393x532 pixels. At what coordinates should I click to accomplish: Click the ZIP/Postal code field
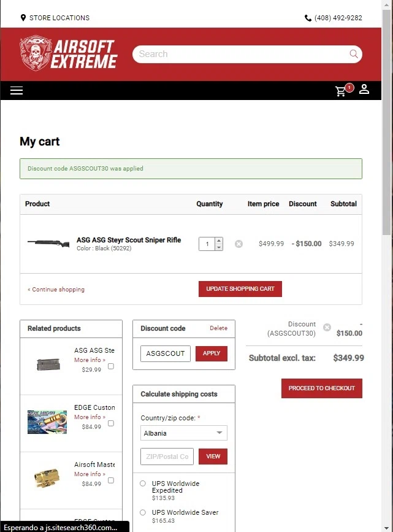point(167,457)
